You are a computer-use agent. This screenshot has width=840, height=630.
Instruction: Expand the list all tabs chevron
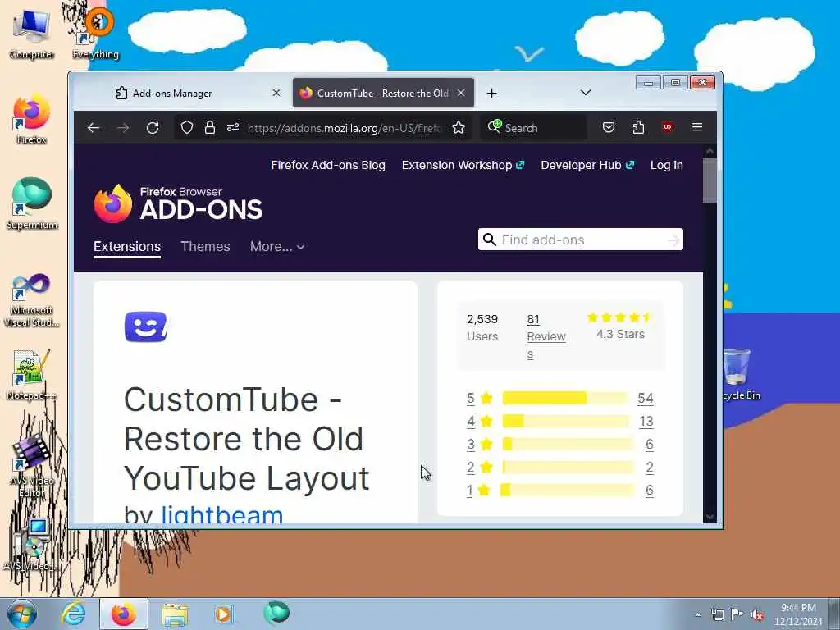click(x=586, y=93)
